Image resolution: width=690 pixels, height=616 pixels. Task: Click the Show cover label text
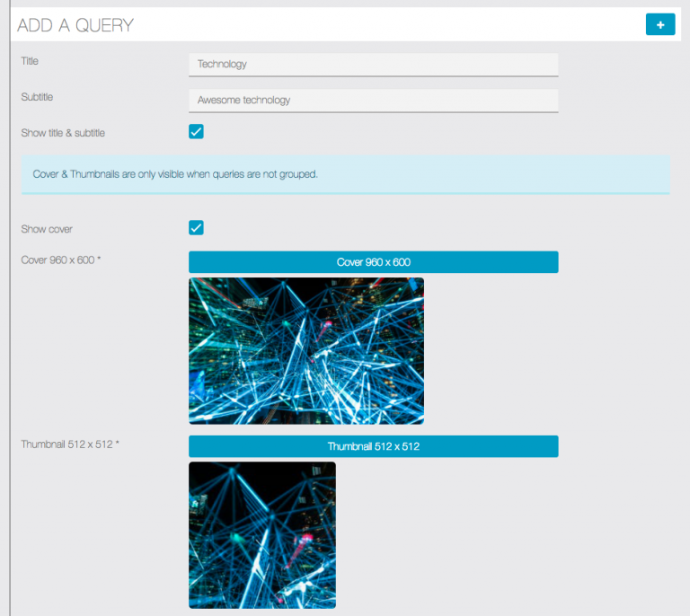click(47, 229)
